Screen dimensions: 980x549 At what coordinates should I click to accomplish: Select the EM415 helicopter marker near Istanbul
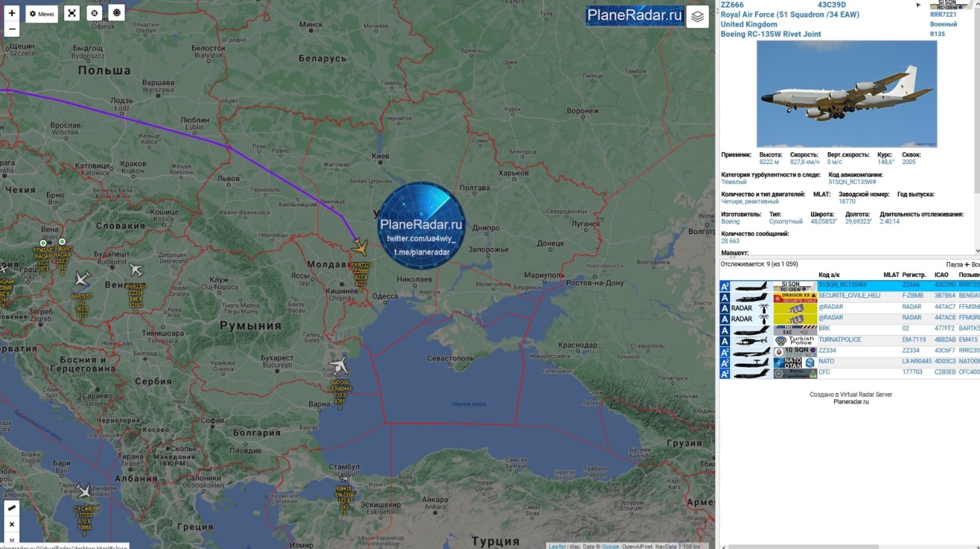[x=344, y=479]
